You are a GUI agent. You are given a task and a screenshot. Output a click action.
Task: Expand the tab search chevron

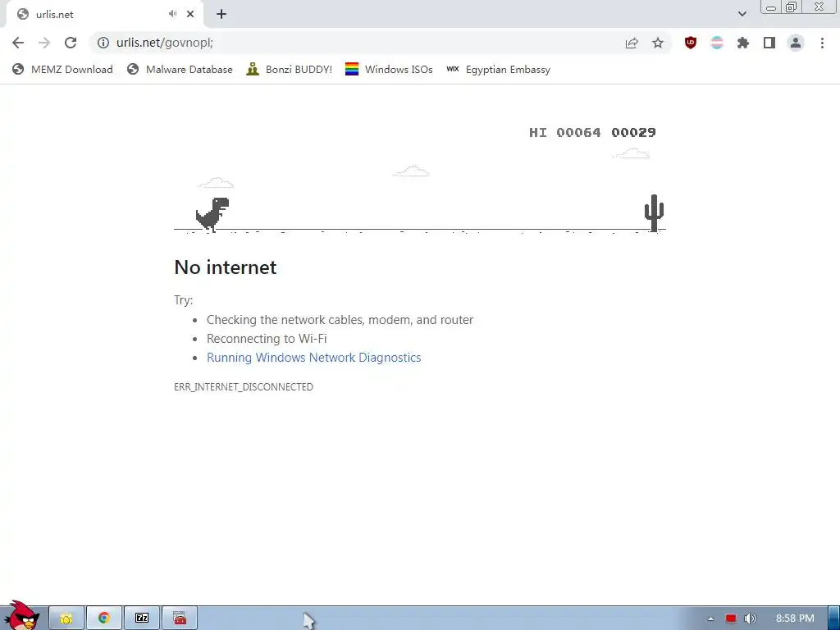click(x=742, y=14)
